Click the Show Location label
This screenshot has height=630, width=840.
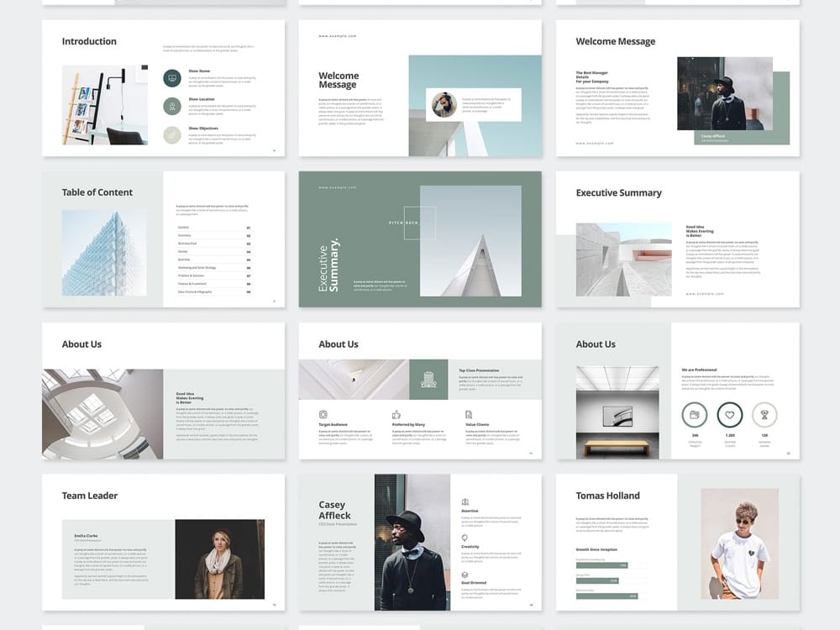coord(202,99)
